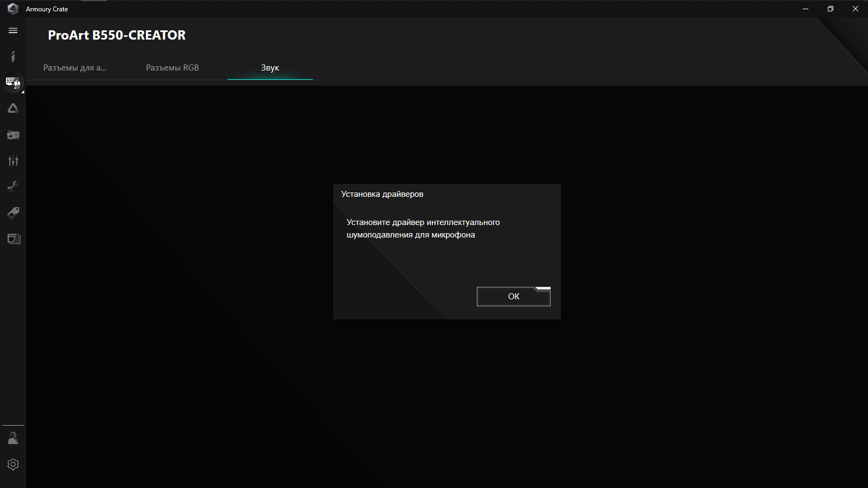Open Aura Sync triangle icon

[x=13, y=108]
